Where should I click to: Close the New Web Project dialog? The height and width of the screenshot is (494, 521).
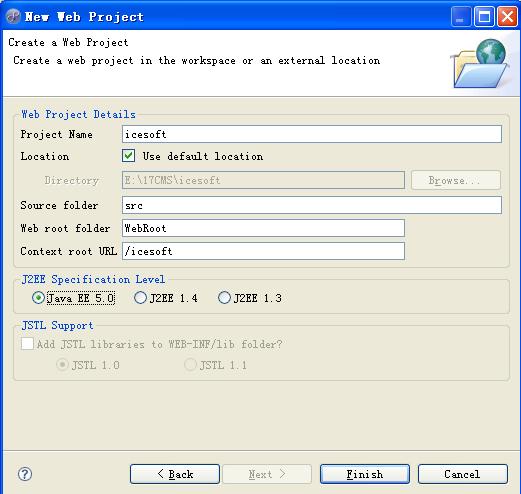click(x=507, y=16)
